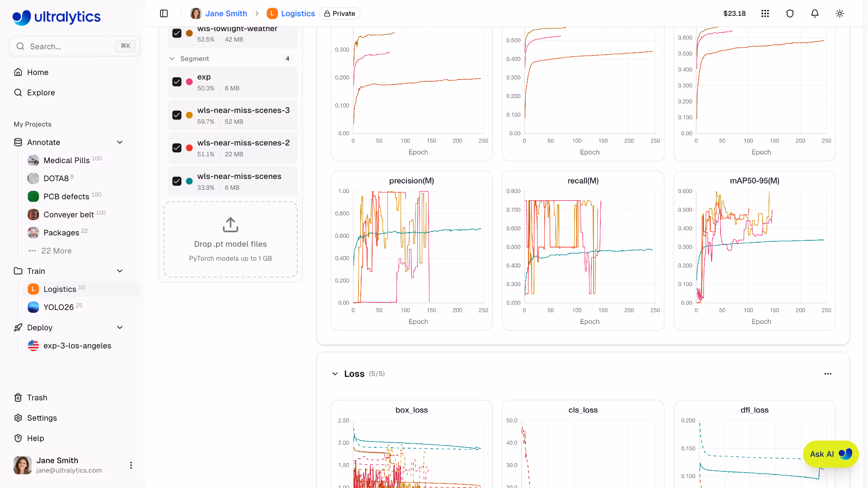
Task: Uncheck wls-near-miss-scenes-2 checkbox
Action: coord(177,148)
